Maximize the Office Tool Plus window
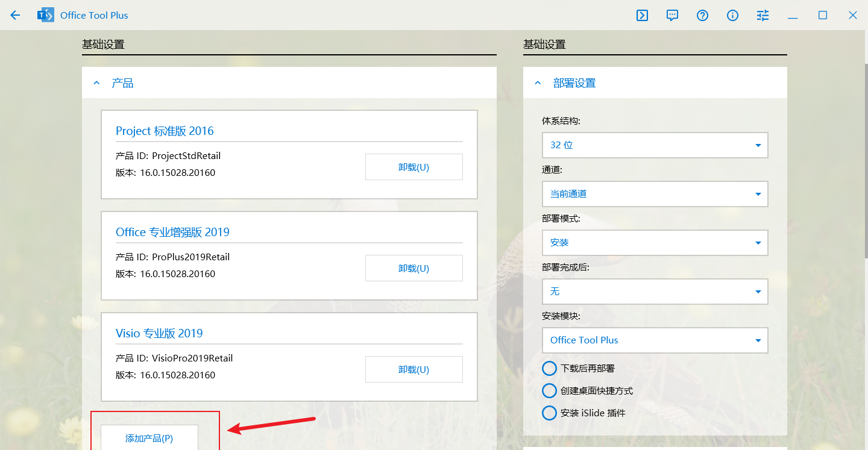Image resolution: width=868 pixels, height=450 pixels. pyautogui.click(x=823, y=16)
